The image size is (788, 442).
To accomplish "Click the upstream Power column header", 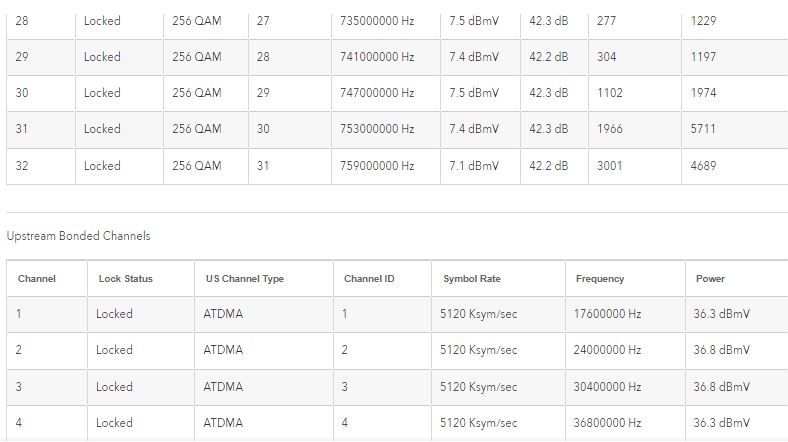I will pyautogui.click(x=710, y=279).
